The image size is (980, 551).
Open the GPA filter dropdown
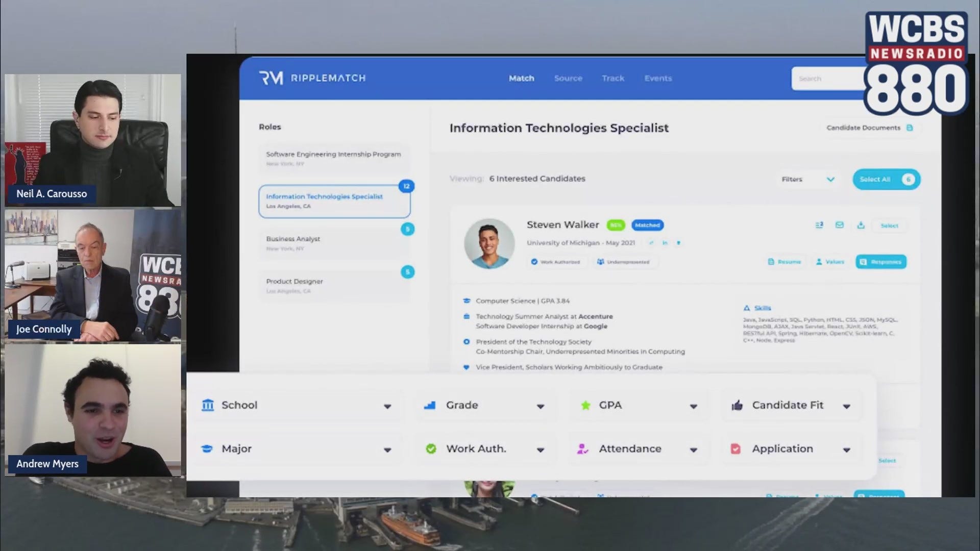[x=693, y=406]
